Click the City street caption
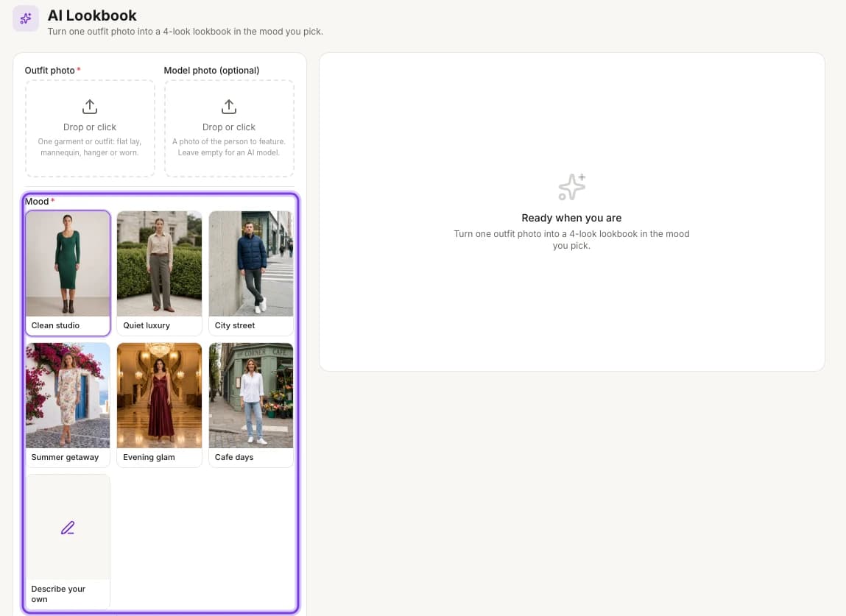The image size is (846, 616). coord(235,325)
